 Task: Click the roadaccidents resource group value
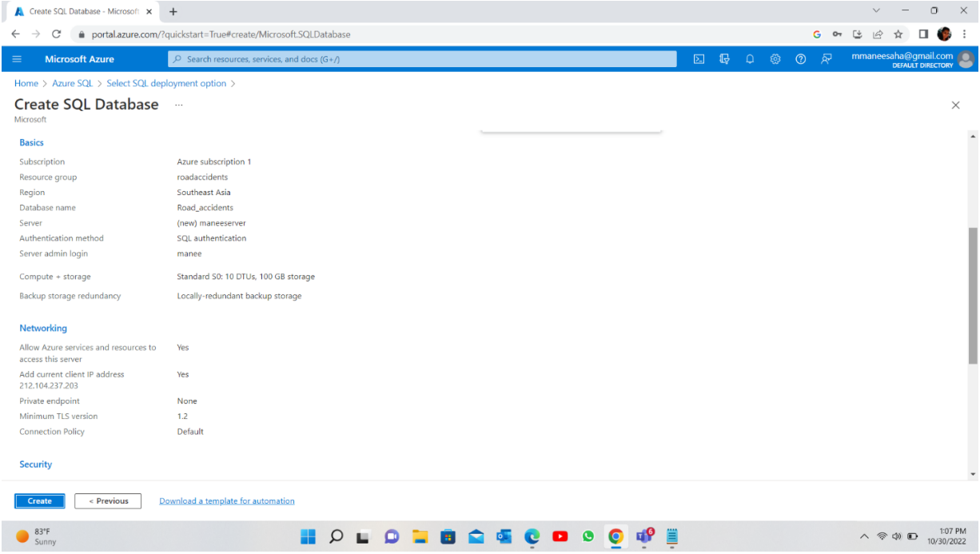pyautogui.click(x=202, y=177)
